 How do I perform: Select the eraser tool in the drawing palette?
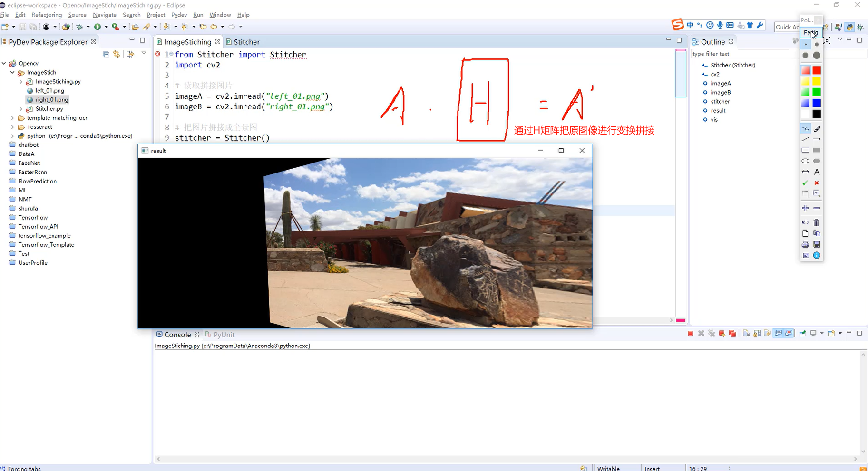point(817,129)
